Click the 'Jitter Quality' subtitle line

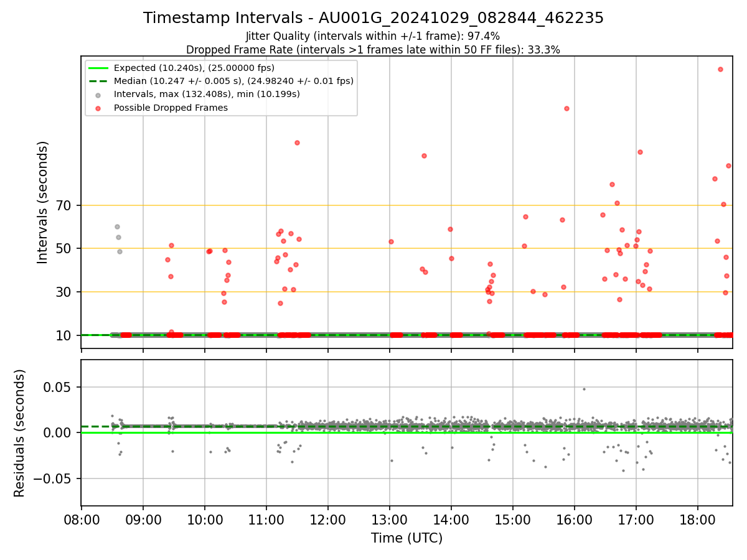coord(373,37)
